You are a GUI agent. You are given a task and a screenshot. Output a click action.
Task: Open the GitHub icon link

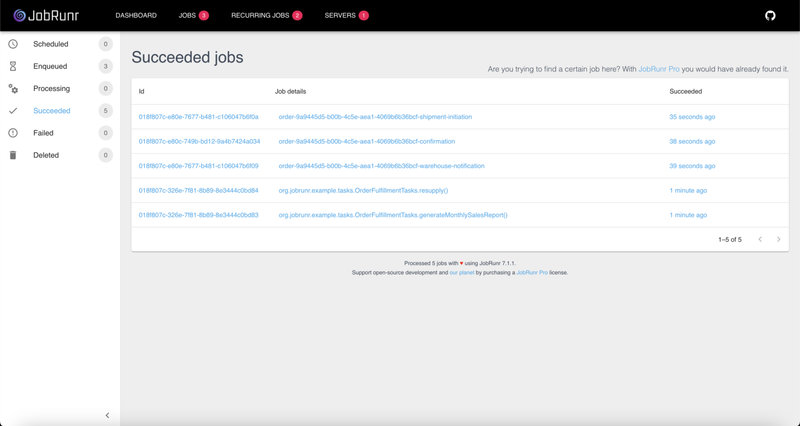(x=770, y=15)
